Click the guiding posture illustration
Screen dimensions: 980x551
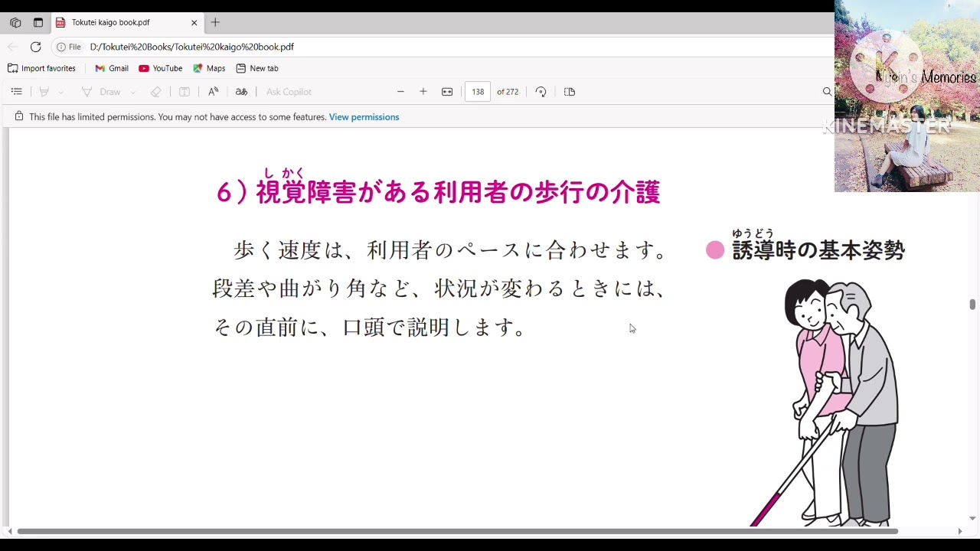tap(825, 403)
